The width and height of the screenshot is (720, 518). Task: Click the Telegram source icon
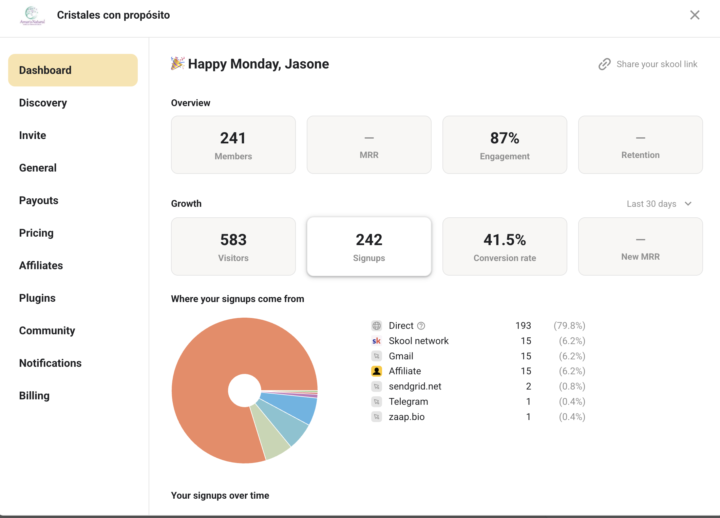point(377,402)
